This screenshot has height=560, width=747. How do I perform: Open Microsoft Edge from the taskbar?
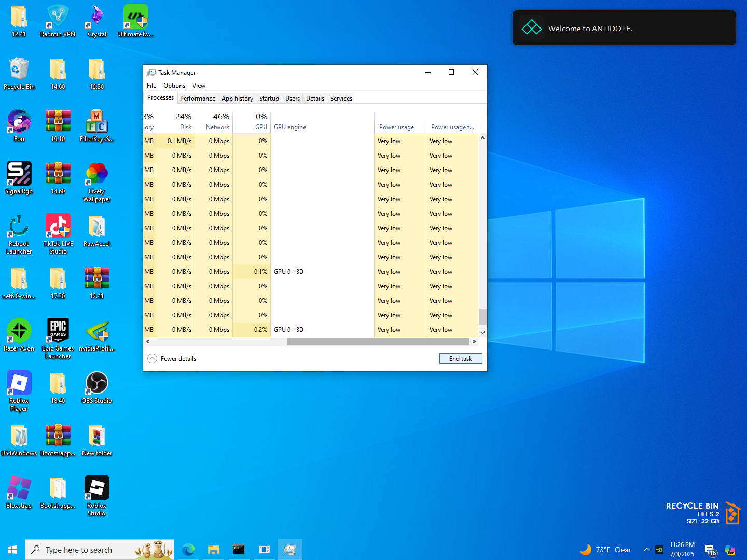click(188, 550)
